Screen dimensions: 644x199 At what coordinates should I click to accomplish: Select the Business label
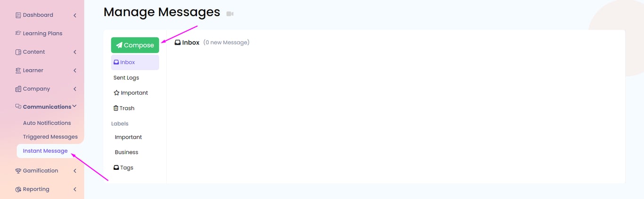pos(127,152)
